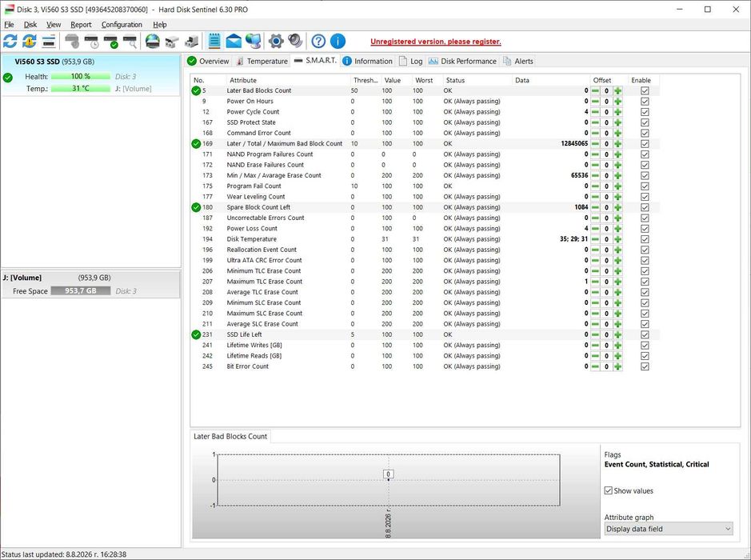Click the refresh icon with warning sign
Viewport: 751px width, 560px height.
pyautogui.click(x=30, y=42)
